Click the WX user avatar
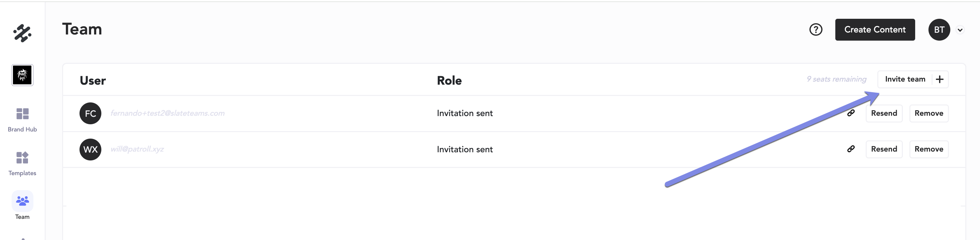The height and width of the screenshot is (240, 980). [x=90, y=150]
